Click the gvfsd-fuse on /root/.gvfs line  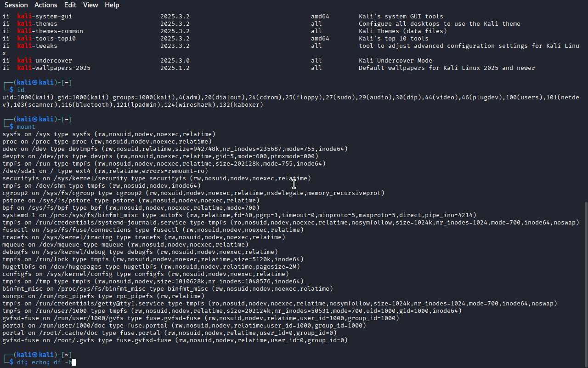175,340
